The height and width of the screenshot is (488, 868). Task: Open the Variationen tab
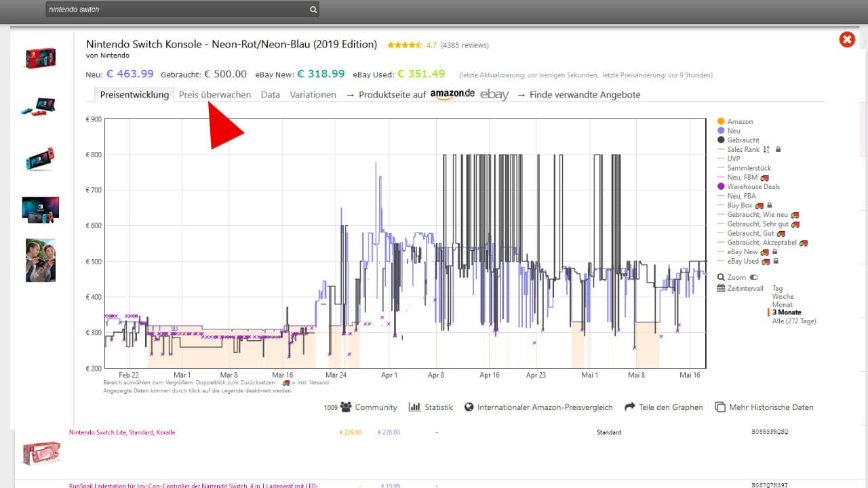click(313, 95)
